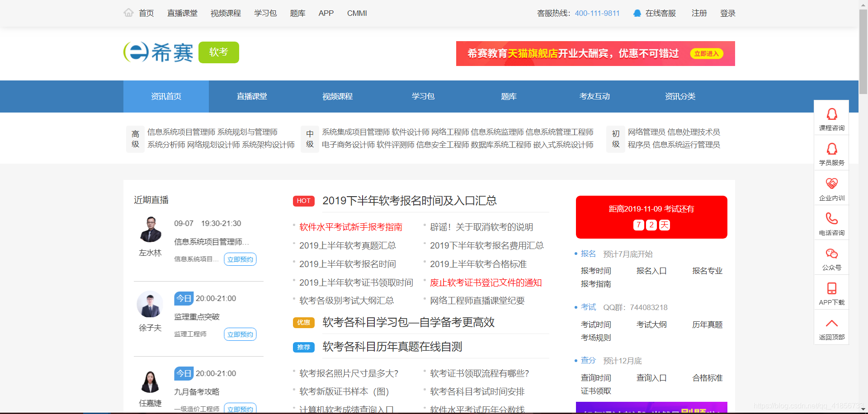Open 视频课程 in top navigation

226,13
